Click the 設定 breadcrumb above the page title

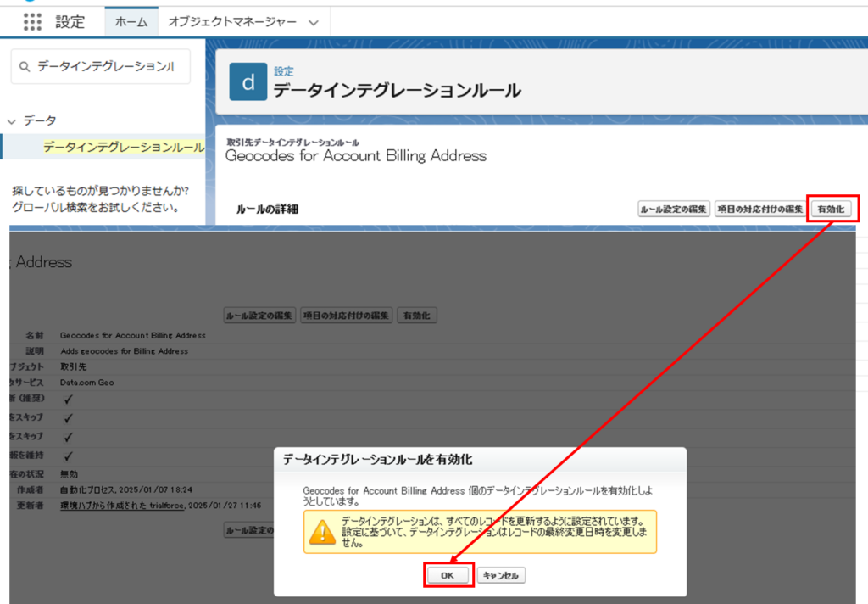click(x=283, y=72)
